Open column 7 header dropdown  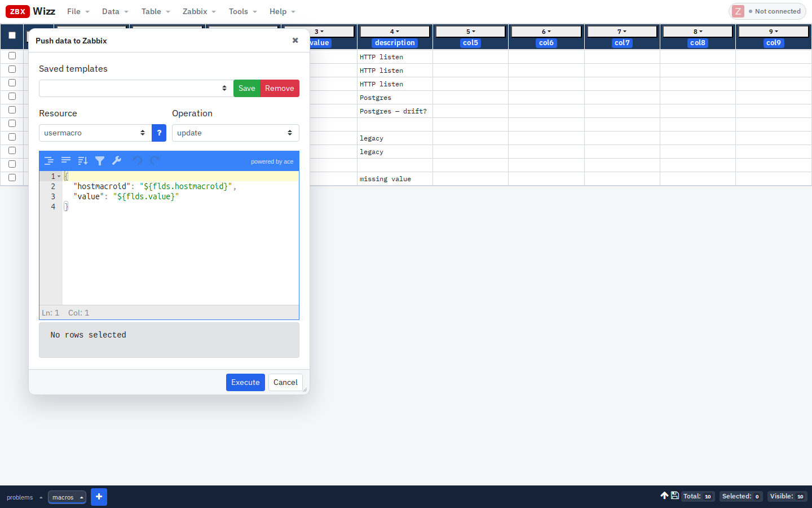click(622, 32)
